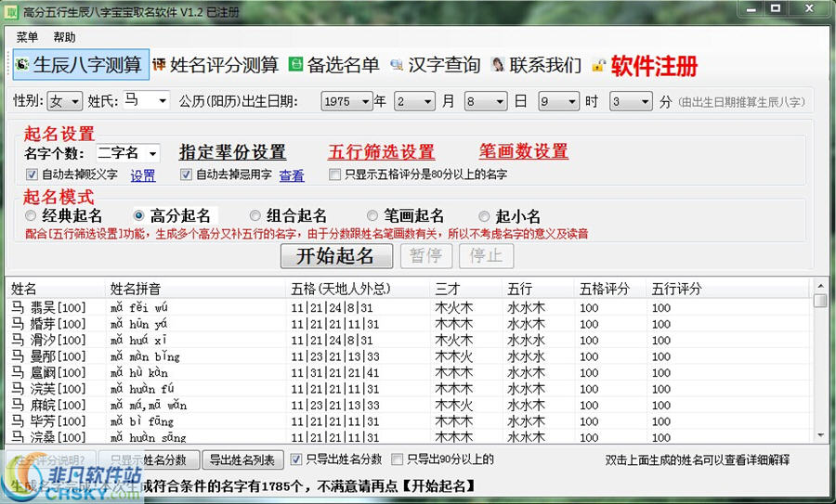Open 指定辈份设置 link

(232, 152)
